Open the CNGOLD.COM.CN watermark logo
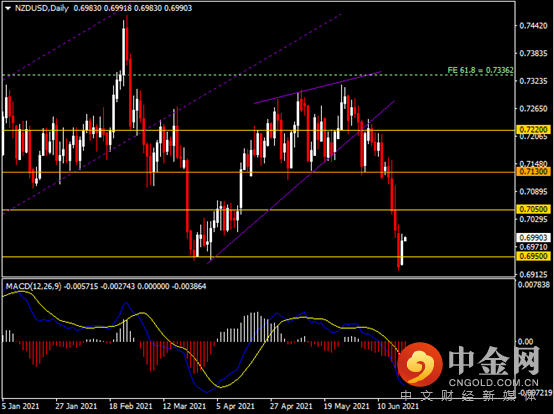This screenshot has width=554, height=414. [469, 367]
